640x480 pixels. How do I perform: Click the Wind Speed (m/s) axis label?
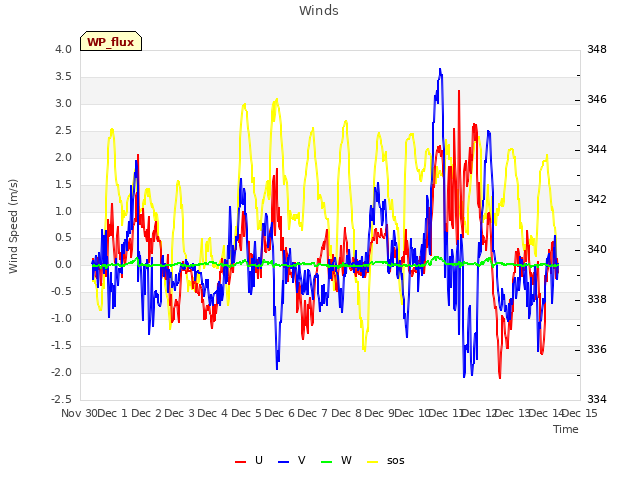coord(13,226)
